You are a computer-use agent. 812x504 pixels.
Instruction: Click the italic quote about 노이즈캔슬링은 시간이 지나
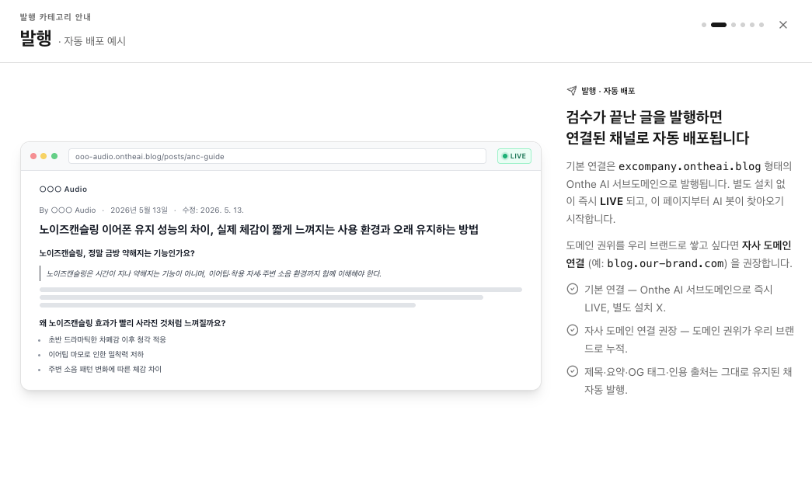(x=214, y=273)
